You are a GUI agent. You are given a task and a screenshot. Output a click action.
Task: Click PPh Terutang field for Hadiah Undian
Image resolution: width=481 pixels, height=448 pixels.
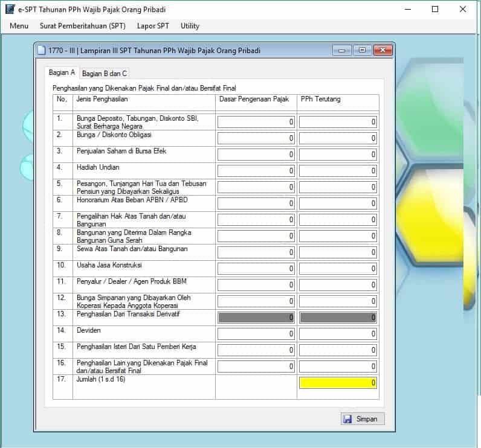point(338,171)
